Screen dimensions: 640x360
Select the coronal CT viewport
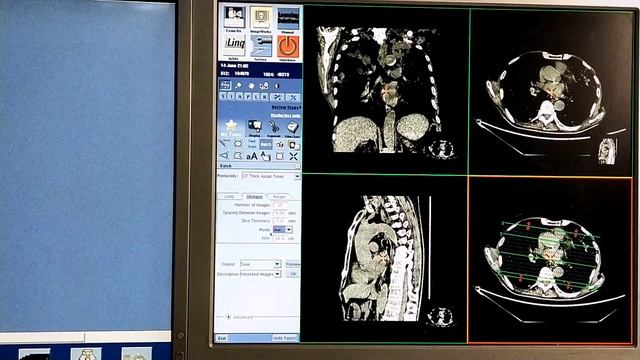[385, 90]
